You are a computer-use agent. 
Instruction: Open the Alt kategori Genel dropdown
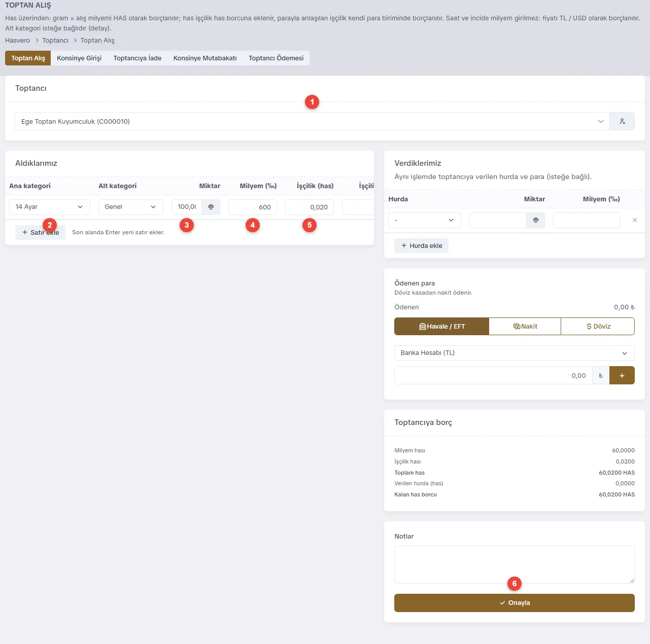point(131,207)
